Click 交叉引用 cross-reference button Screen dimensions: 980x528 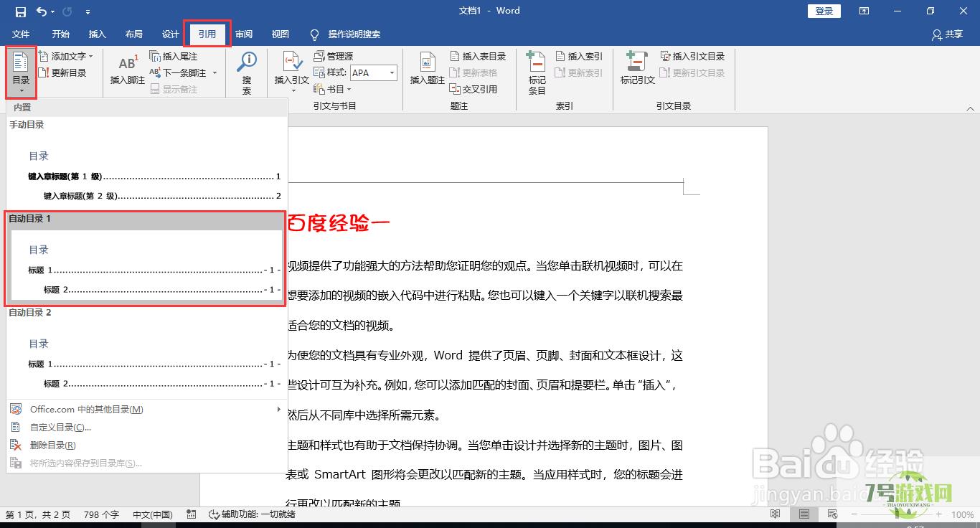473,89
